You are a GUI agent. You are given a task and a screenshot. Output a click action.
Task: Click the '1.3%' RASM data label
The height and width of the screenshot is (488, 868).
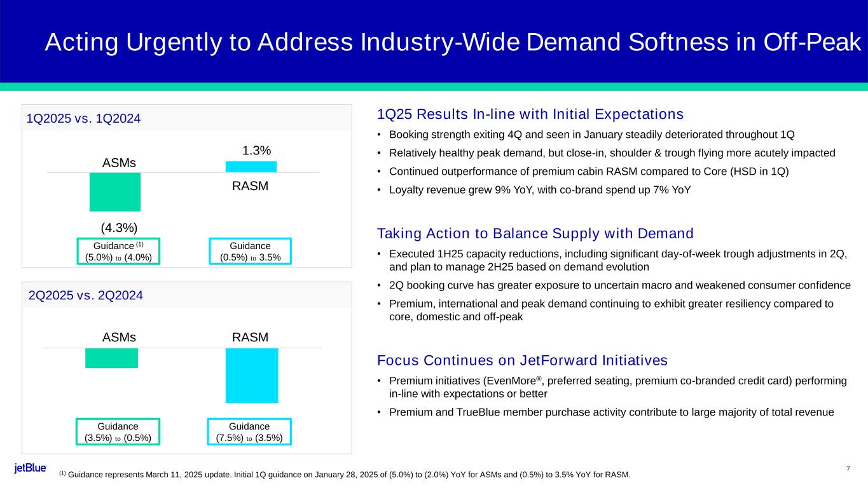point(257,151)
